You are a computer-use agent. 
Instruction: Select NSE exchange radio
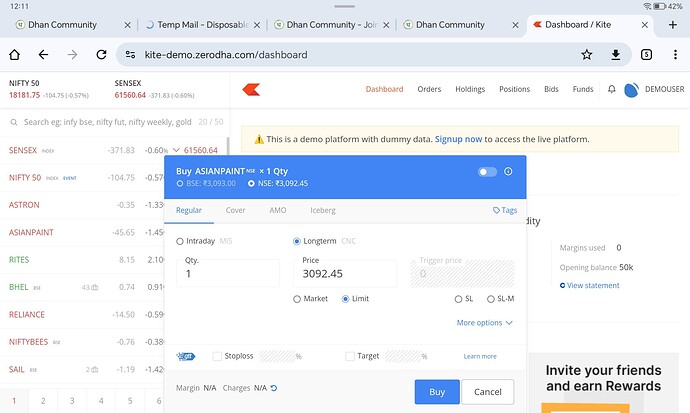point(251,183)
